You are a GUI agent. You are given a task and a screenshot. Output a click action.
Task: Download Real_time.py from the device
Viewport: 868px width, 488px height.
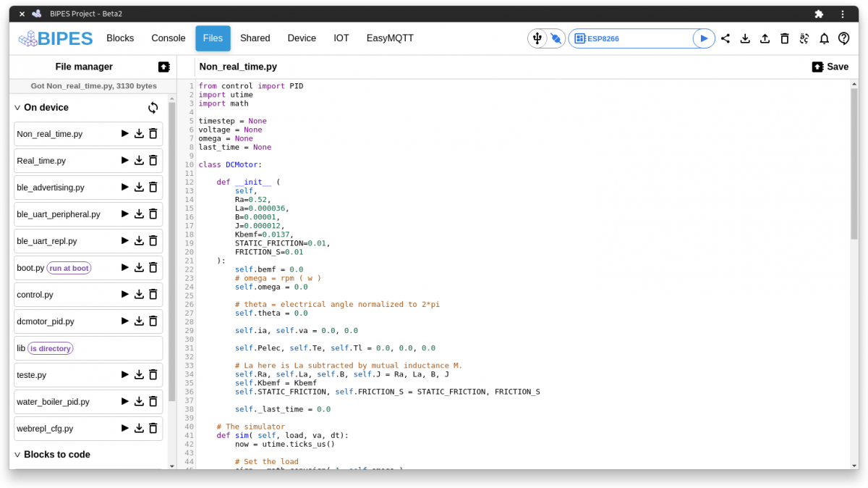tap(138, 160)
